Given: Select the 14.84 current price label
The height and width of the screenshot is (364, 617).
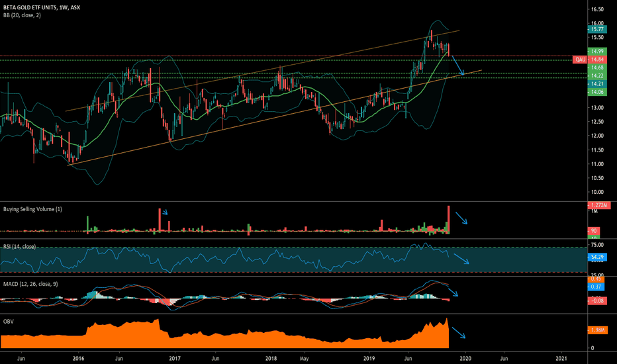Looking at the screenshot, I should tap(597, 60).
